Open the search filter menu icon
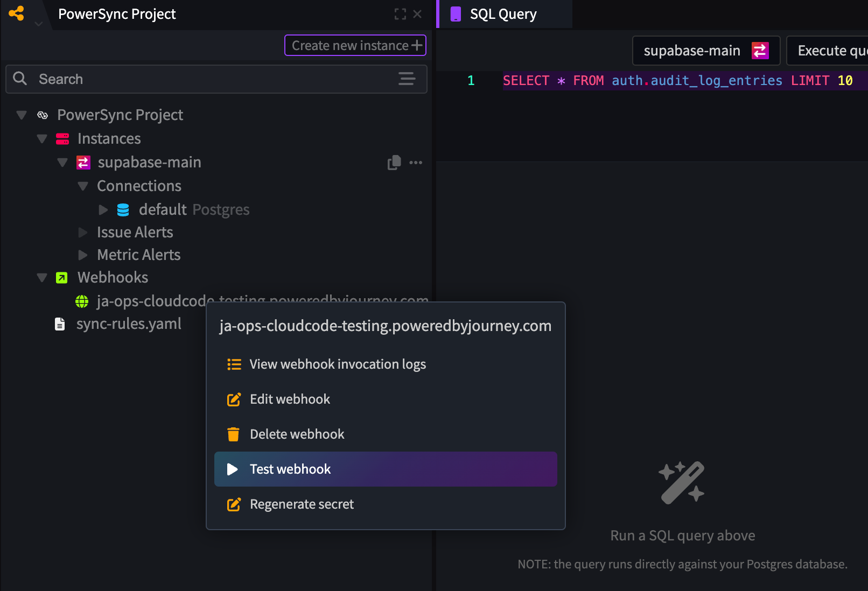 point(407,79)
